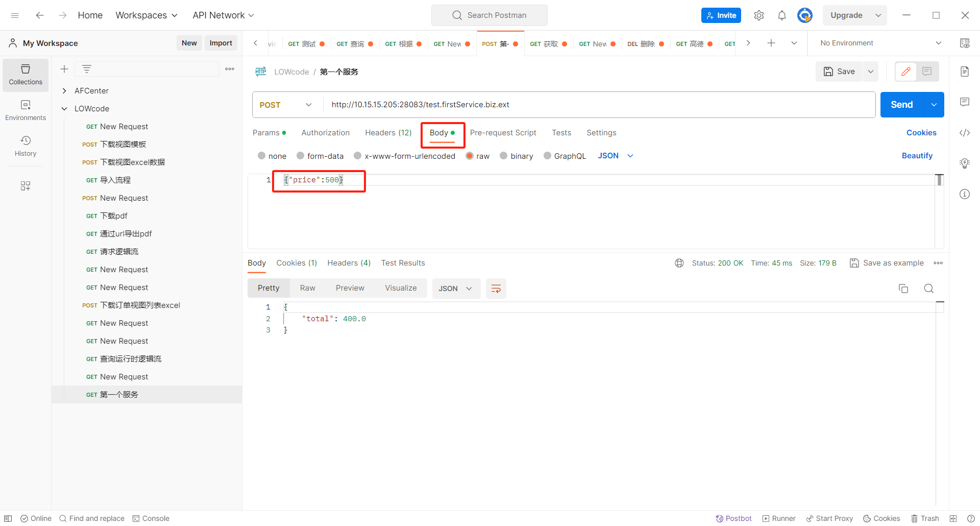Open the notifications bell
Image resolution: width=980 pixels, height=526 pixels.
[781, 15]
